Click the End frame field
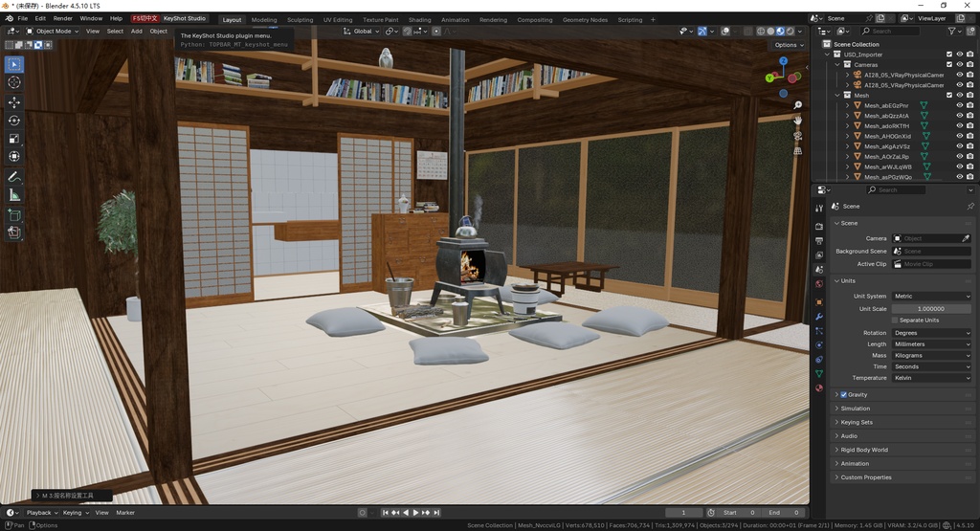Screen dimensions: 980x531 coord(785,513)
